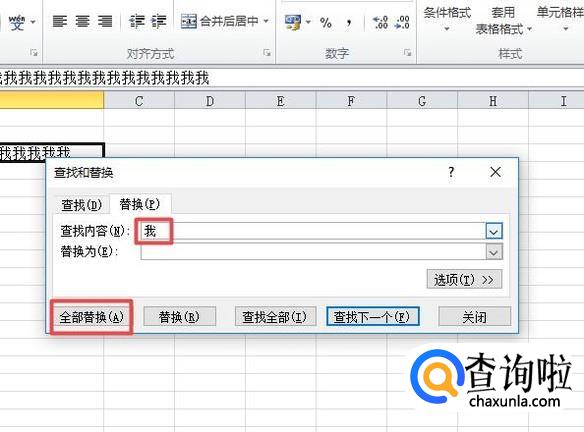Click the decrease decimal icon
The height and width of the screenshot is (432, 584).
coord(403,22)
